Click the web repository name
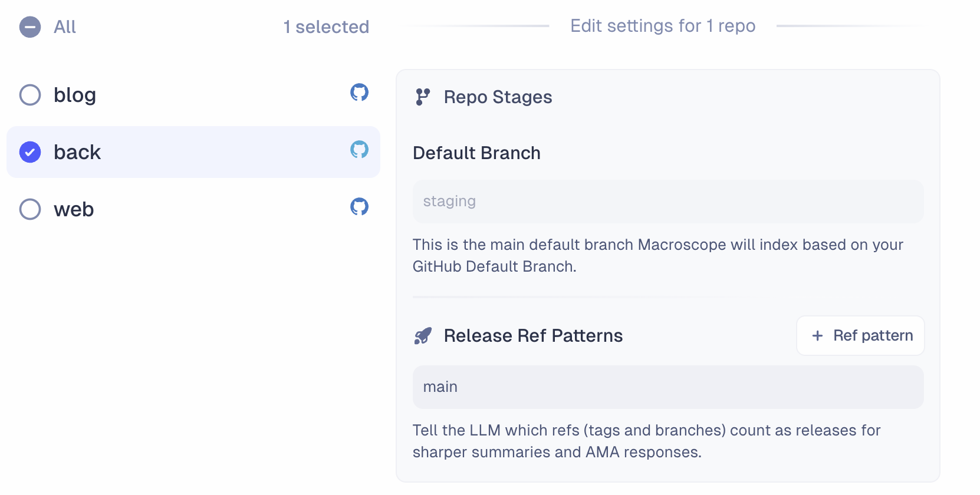This screenshot has height=495, width=980. [x=74, y=209]
